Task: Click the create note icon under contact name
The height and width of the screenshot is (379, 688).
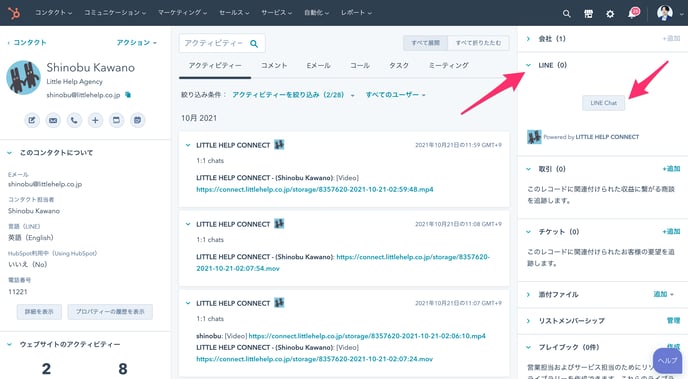Action: [x=32, y=120]
